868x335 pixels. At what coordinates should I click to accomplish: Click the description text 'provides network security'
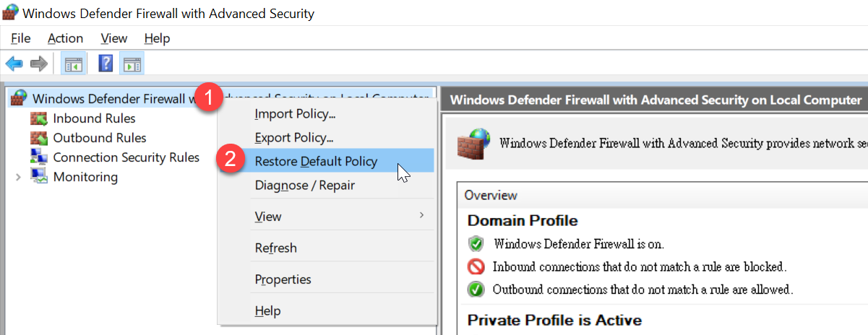815,143
